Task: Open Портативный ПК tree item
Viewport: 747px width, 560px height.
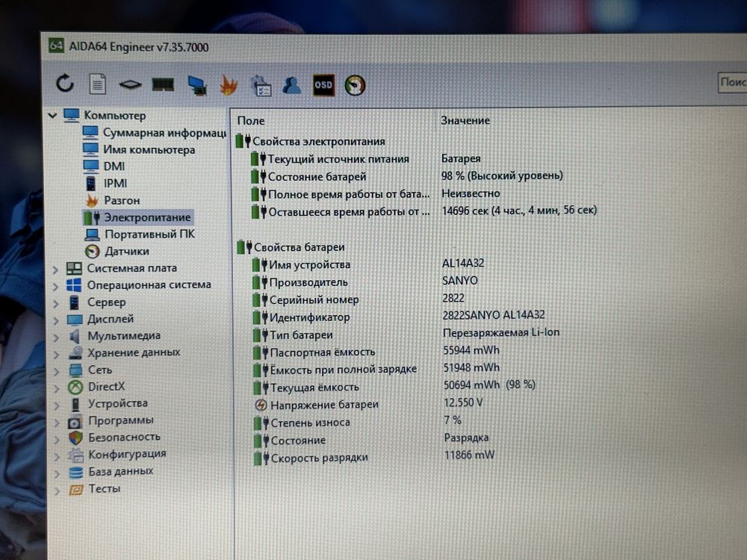Action: click(140, 234)
